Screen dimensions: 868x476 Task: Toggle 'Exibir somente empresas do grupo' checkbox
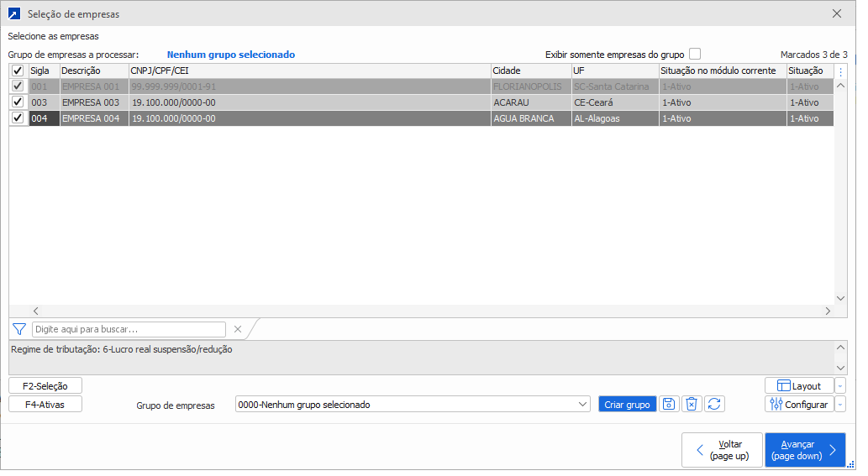[695, 54]
